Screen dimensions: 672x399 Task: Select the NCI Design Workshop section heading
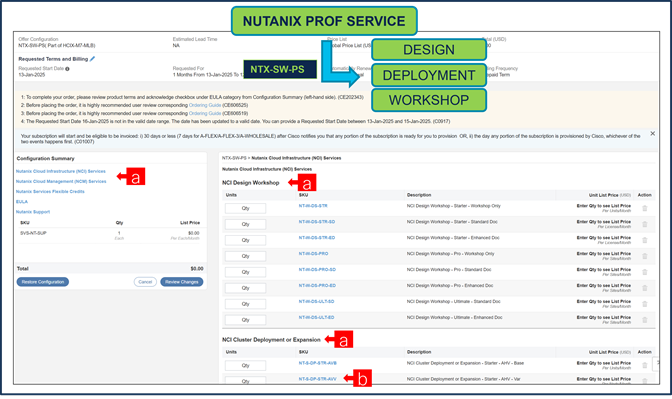(250, 183)
